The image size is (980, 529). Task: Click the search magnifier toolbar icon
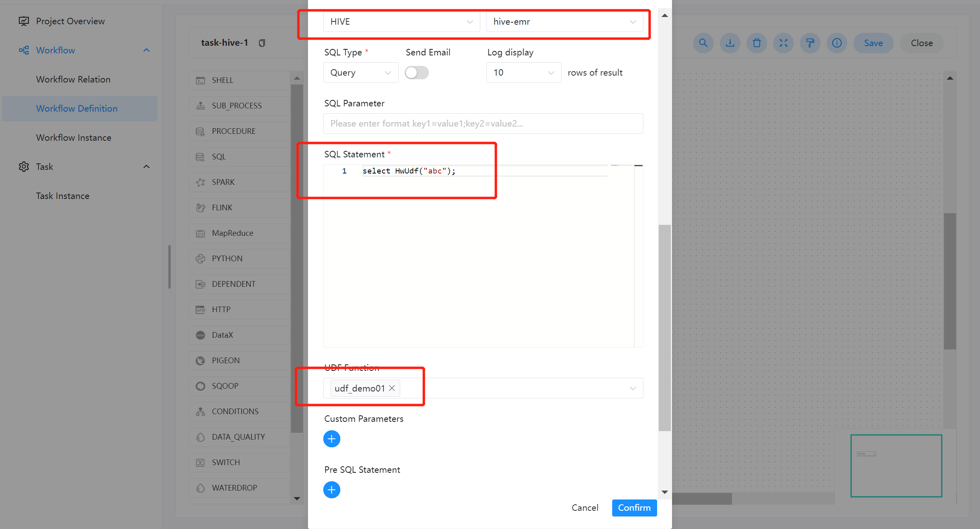(703, 43)
